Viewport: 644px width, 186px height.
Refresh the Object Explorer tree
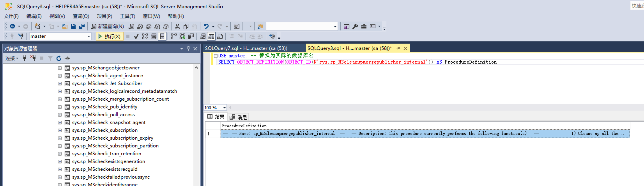[59, 58]
